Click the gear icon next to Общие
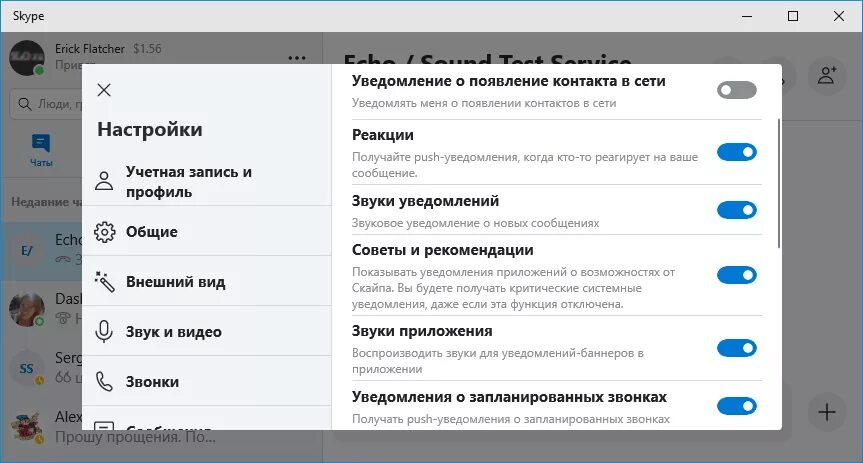Viewport: 863px width, 463px height. point(105,232)
